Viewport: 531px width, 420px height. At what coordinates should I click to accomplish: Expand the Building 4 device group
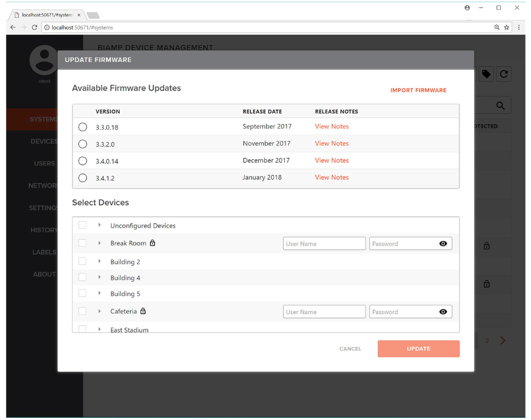tap(100, 278)
